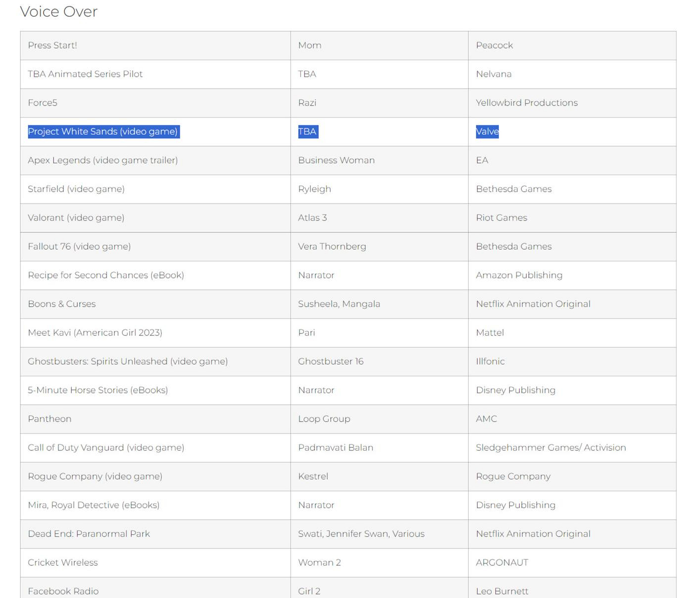The width and height of the screenshot is (700, 598).
Task: Click the highlighted Valve cell
Action: (487, 131)
